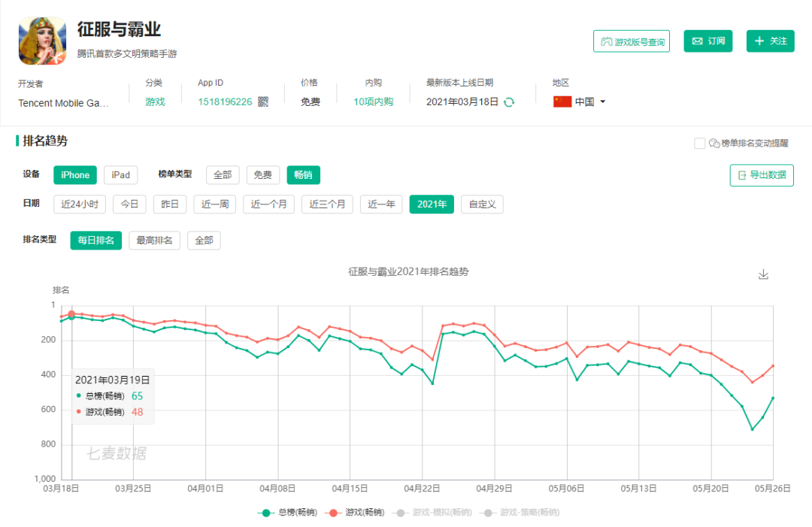The width and height of the screenshot is (812, 527).
Task: Click the WeChat icon beside 榜单排名变动提醒
Action: tap(714, 143)
